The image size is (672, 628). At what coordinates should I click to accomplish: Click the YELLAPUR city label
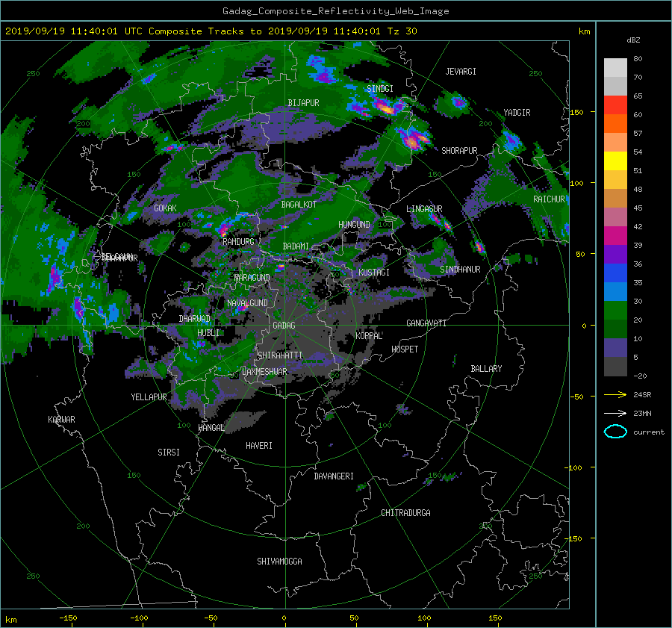(149, 397)
